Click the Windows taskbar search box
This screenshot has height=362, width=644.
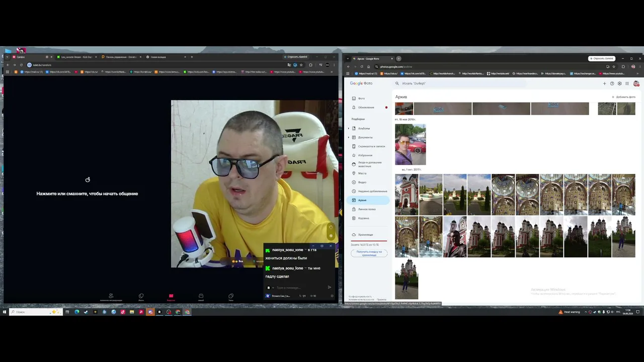coord(36,312)
